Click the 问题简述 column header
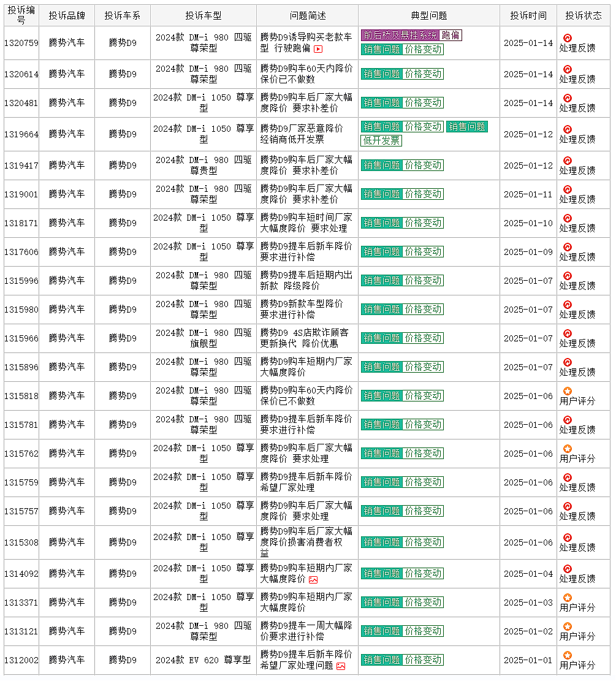The width and height of the screenshot is (616, 681). coord(308,16)
